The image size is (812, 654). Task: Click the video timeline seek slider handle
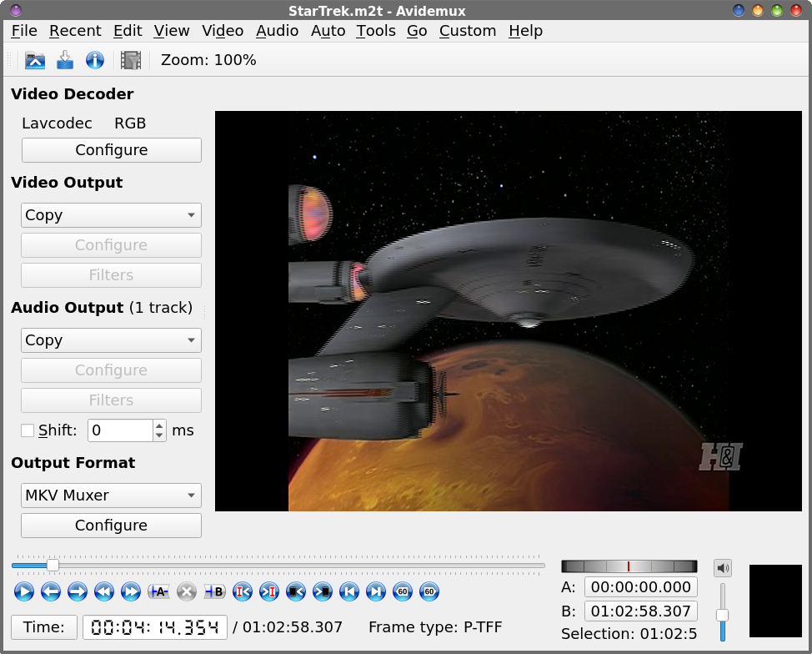[x=53, y=566]
